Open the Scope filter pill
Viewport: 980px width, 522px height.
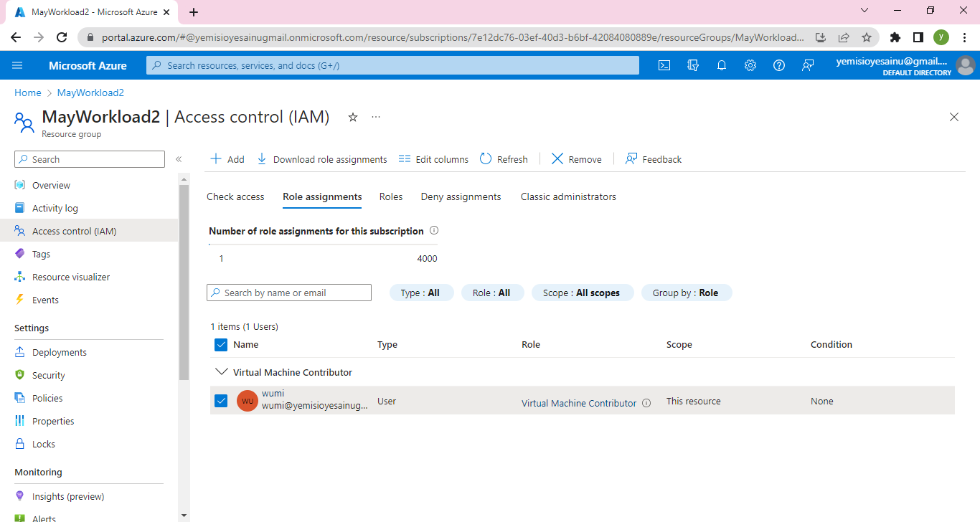(x=582, y=293)
